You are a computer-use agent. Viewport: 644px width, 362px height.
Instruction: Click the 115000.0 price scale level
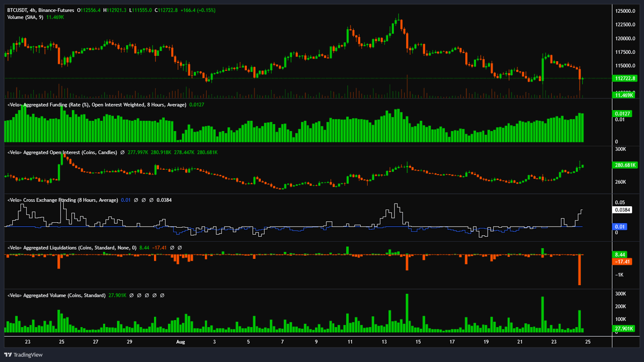coord(625,66)
